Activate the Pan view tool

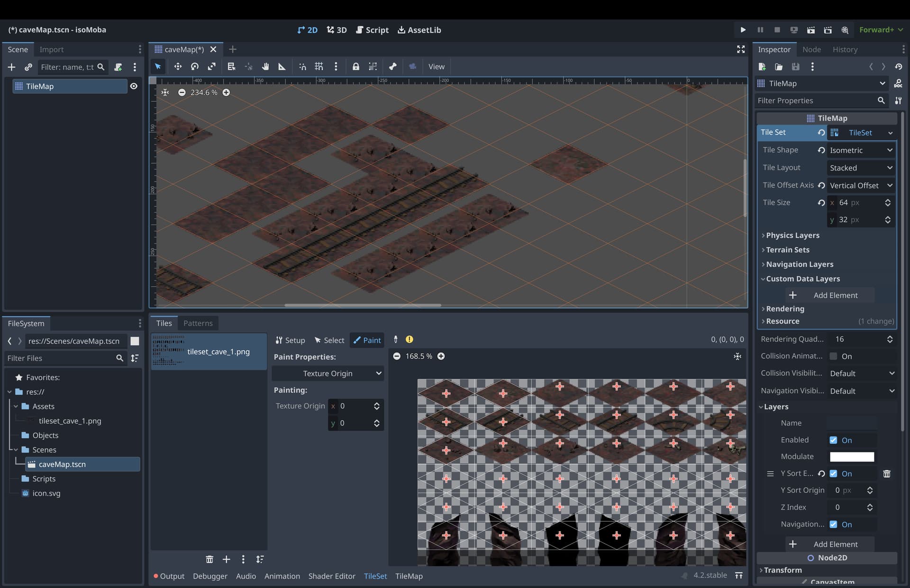click(x=265, y=66)
